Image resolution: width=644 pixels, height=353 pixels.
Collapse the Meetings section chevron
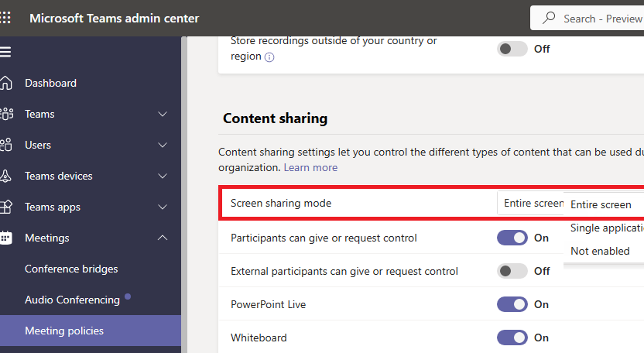[x=163, y=238]
